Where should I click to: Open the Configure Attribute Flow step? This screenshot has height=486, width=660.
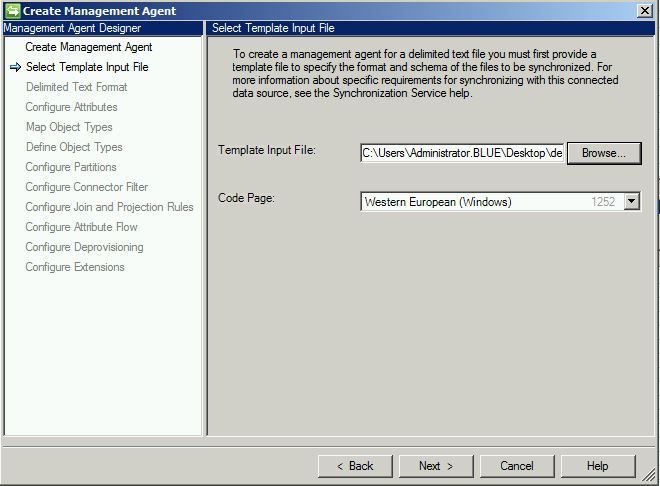[x=81, y=227]
